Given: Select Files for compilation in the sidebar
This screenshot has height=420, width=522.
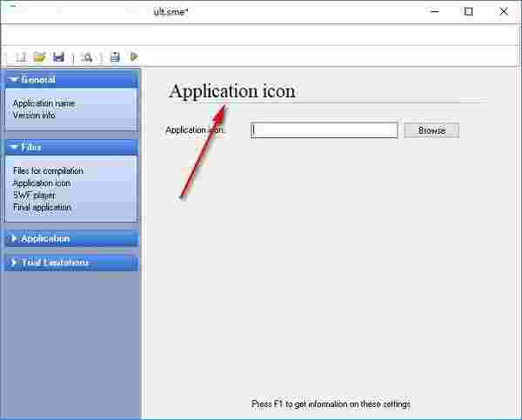Looking at the screenshot, I should click(x=48, y=171).
